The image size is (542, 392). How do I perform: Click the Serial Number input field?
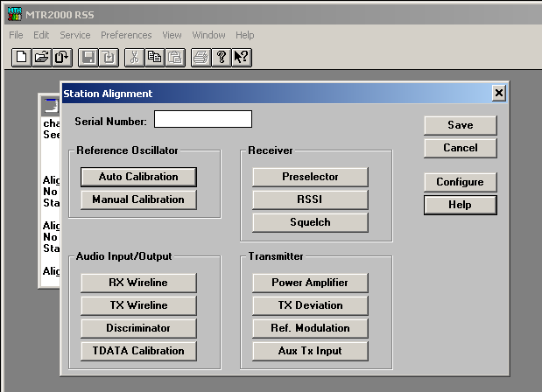pos(203,119)
